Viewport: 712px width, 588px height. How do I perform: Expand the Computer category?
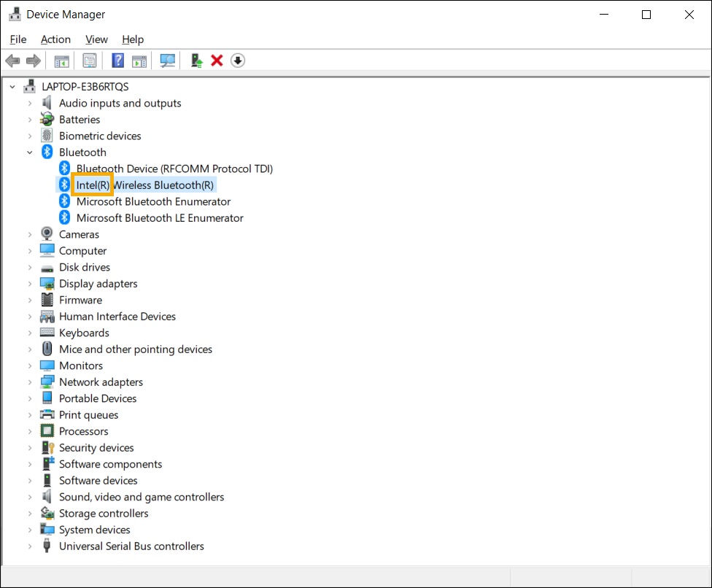pos(29,251)
